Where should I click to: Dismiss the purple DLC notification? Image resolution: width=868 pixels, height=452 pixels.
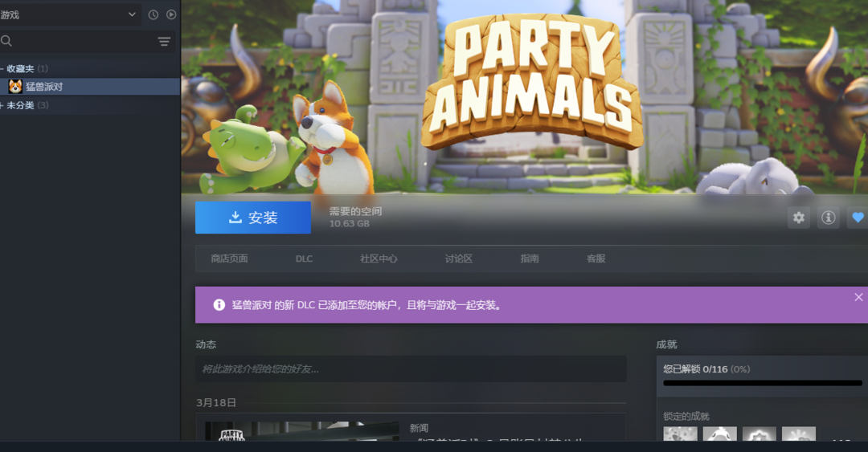tap(858, 297)
